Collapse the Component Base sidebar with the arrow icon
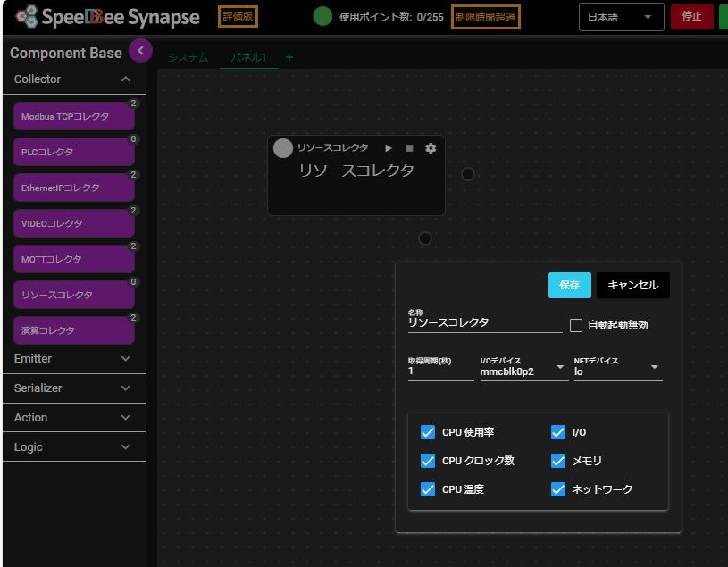The image size is (728, 567). 139,51
